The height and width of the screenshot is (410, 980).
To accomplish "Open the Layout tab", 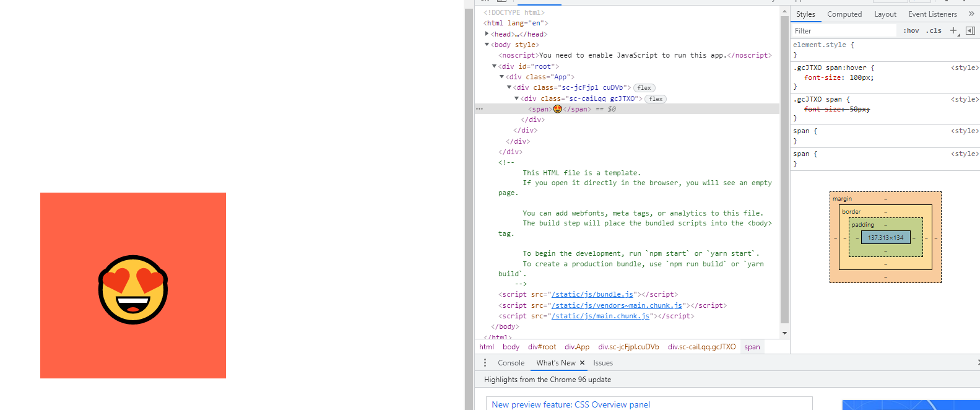I will (x=885, y=14).
